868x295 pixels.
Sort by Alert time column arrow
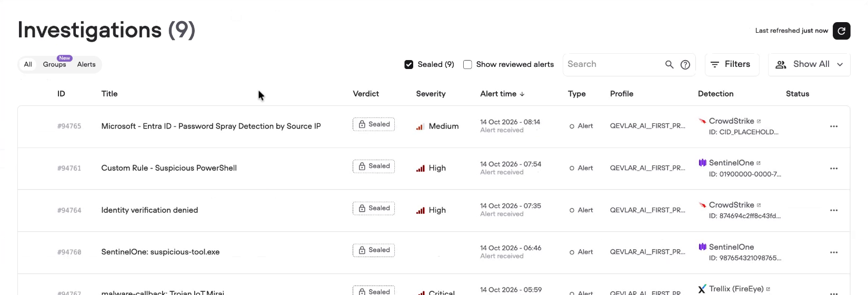[x=522, y=94]
